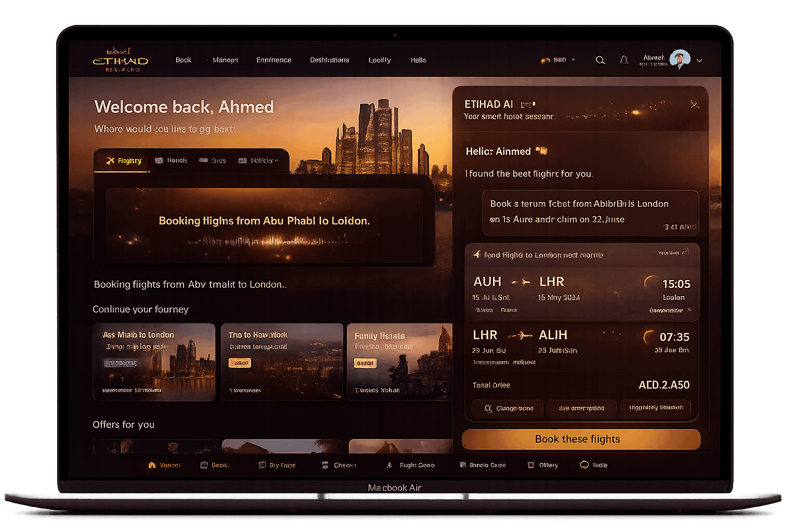Click the home icon in bottom bar
This screenshot has height=532, width=798.
[152, 465]
